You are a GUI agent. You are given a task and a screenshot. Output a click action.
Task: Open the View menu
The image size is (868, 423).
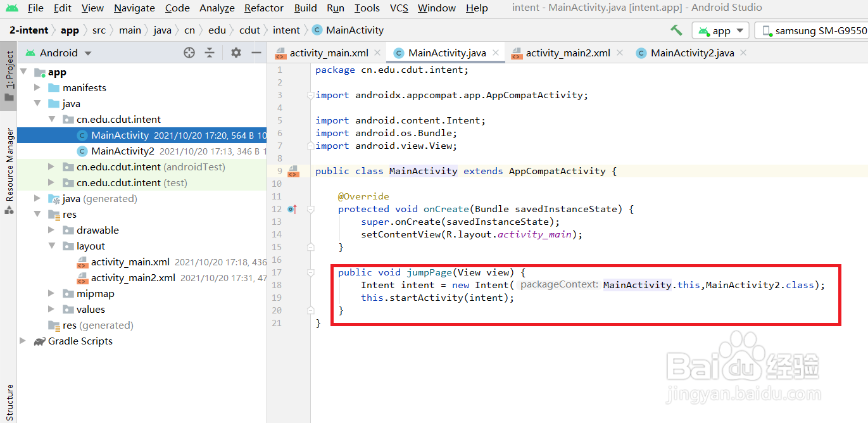[92, 8]
